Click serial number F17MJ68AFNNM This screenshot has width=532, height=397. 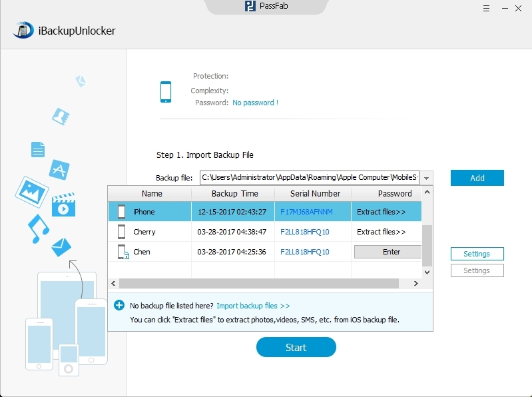pos(306,212)
